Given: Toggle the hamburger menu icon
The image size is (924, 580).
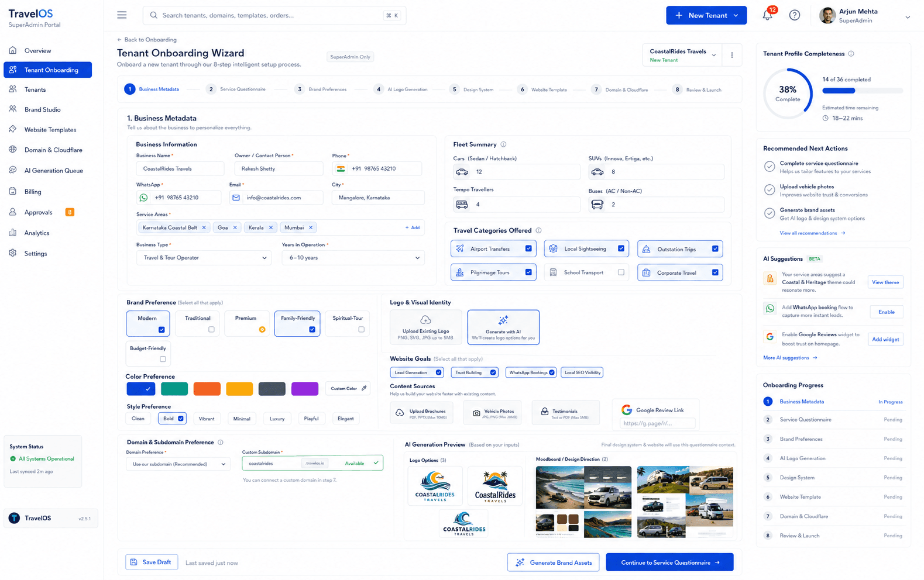Looking at the screenshot, I should (x=122, y=15).
